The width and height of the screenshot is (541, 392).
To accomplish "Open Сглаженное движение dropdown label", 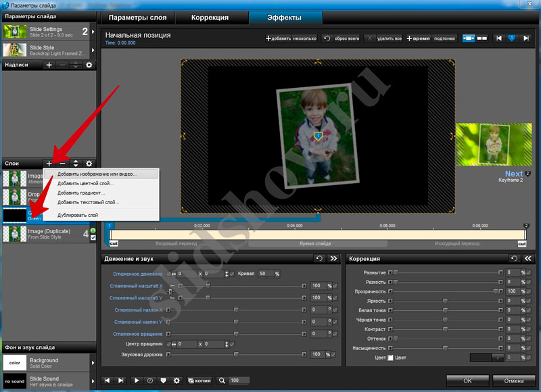I will (x=137, y=274).
